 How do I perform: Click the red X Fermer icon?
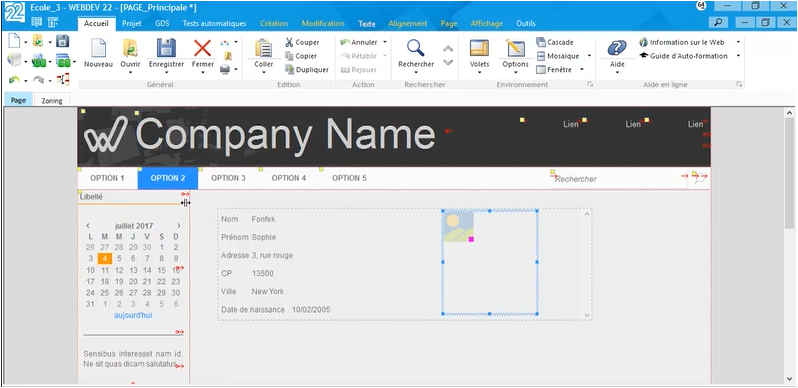click(x=203, y=48)
